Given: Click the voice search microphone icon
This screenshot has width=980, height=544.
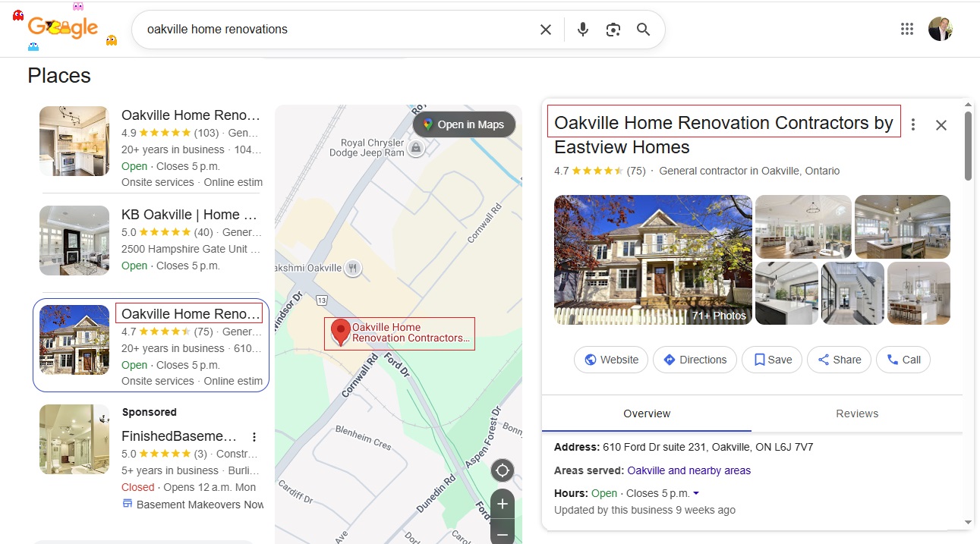Looking at the screenshot, I should (x=583, y=30).
